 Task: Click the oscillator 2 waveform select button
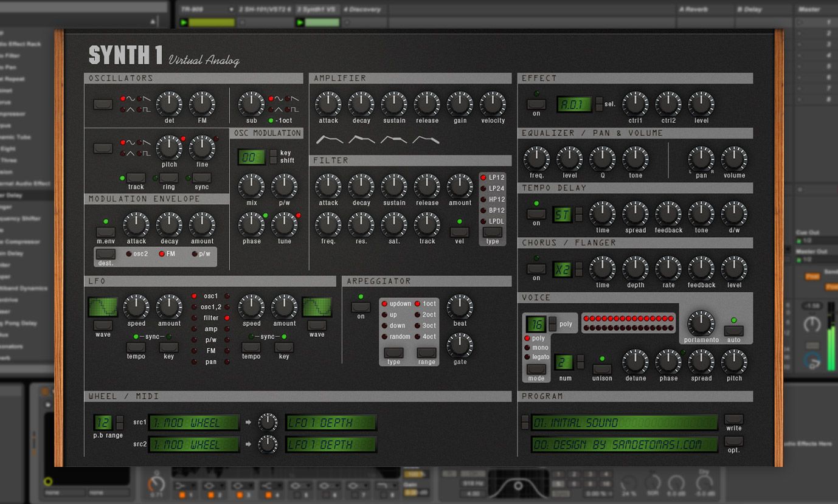[103, 148]
